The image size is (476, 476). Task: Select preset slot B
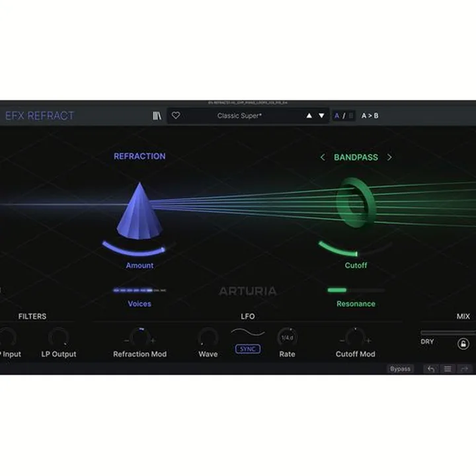(351, 116)
